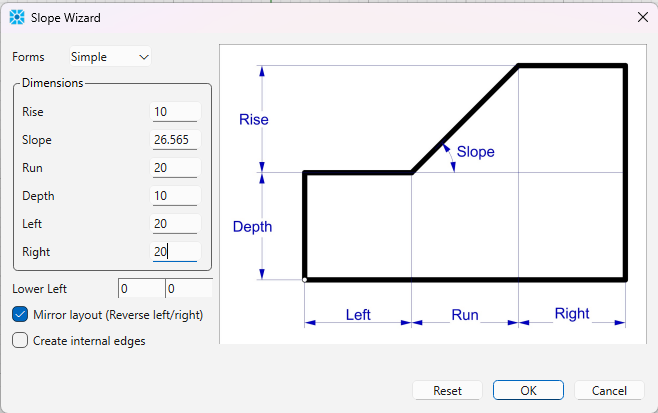
Task: Open the Forms dropdown showing Simple
Action: point(110,57)
